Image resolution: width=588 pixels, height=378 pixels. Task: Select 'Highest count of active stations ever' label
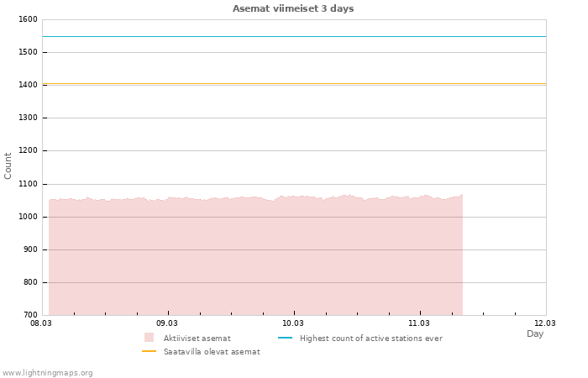pyautogui.click(x=370, y=339)
